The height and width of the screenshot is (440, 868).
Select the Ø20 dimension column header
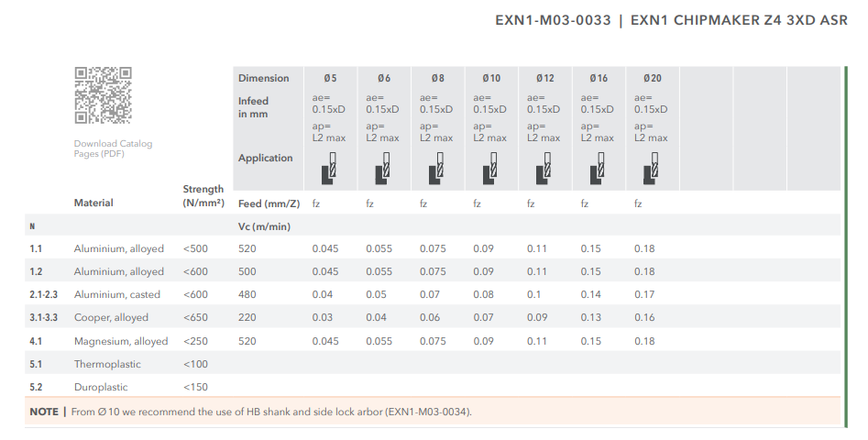pos(652,79)
